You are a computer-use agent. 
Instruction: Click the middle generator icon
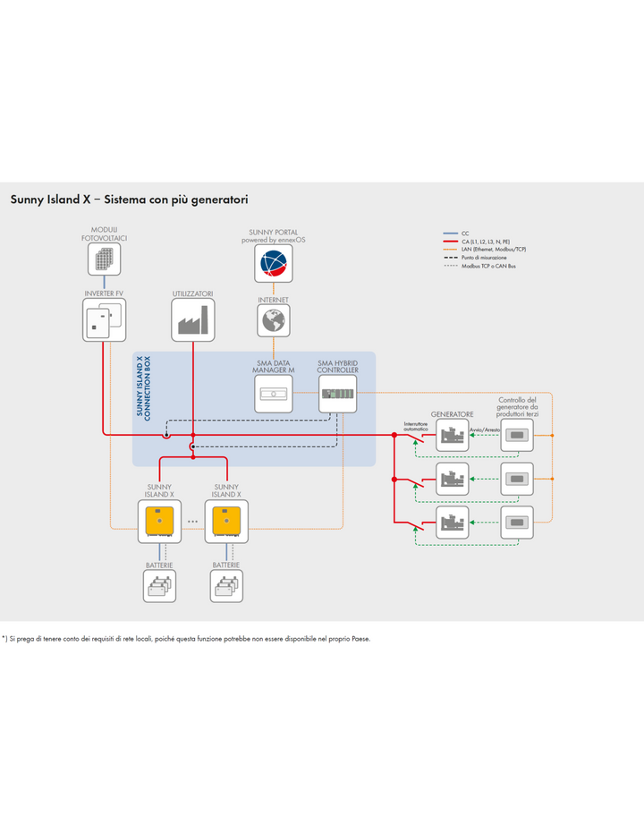click(x=453, y=480)
